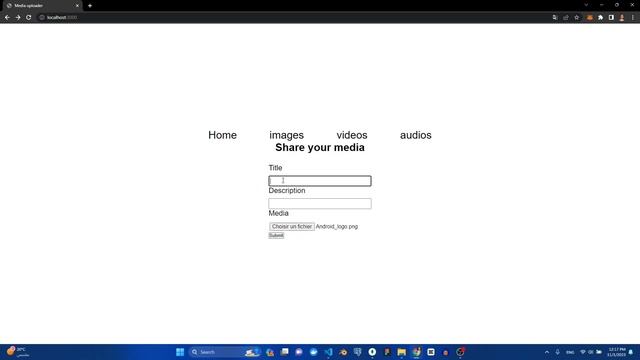Open Blender from the taskbar

tap(343, 352)
